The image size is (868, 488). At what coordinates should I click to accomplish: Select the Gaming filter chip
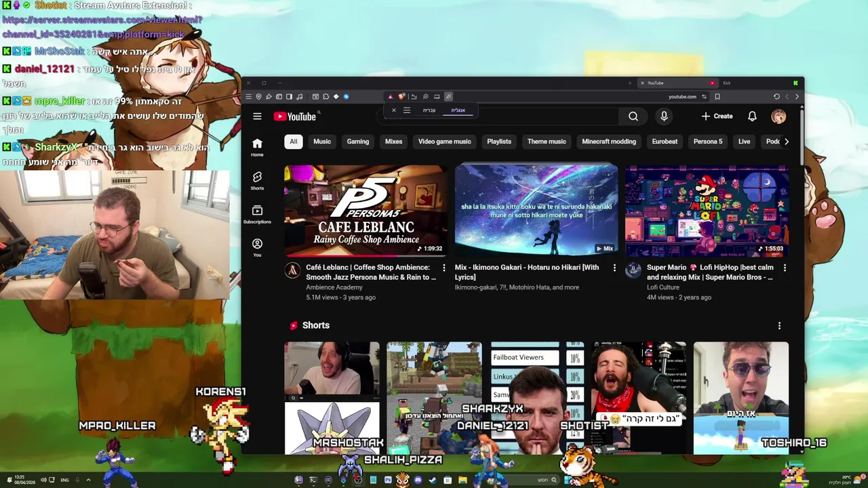pos(358,142)
